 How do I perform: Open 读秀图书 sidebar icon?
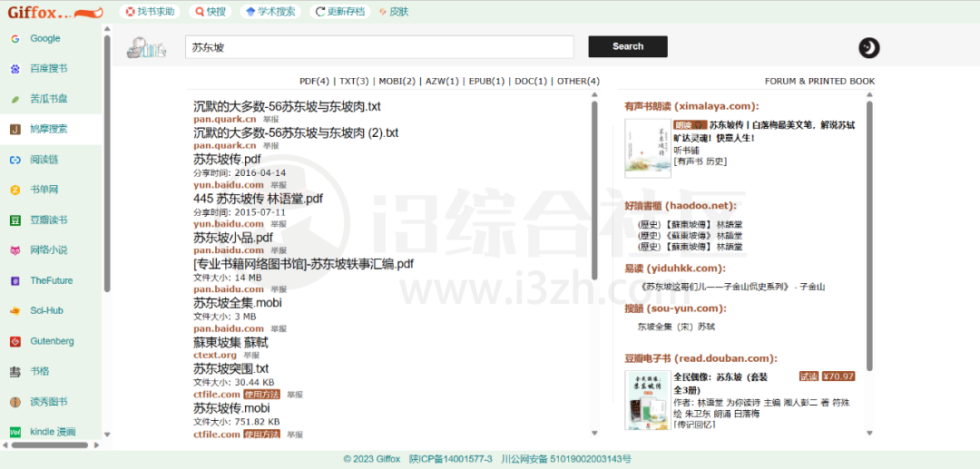point(15,402)
